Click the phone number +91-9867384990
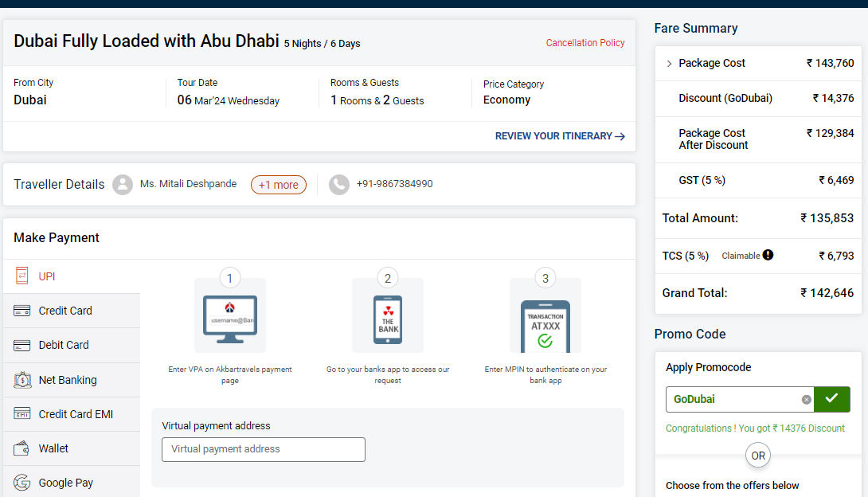This screenshot has height=497, width=868. click(x=395, y=184)
